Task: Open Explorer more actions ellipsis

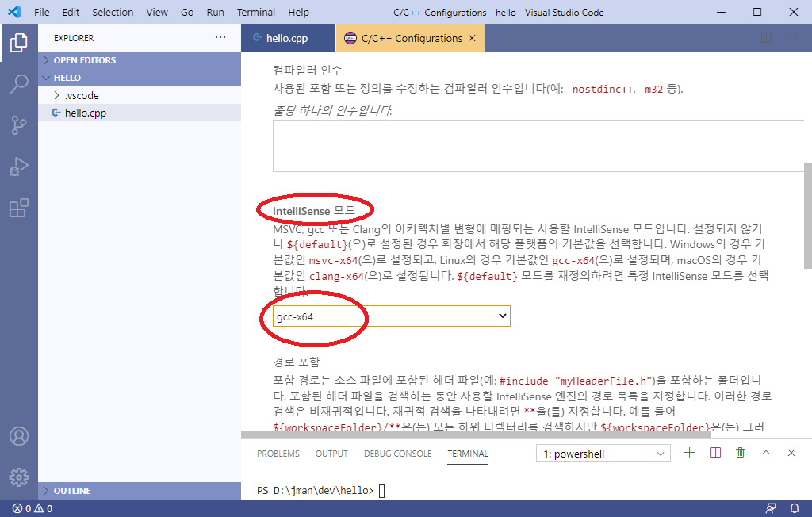Action: pos(220,37)
